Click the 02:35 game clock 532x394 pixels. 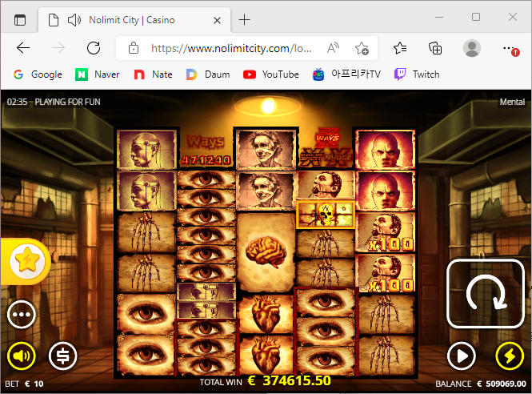(17, 102)
